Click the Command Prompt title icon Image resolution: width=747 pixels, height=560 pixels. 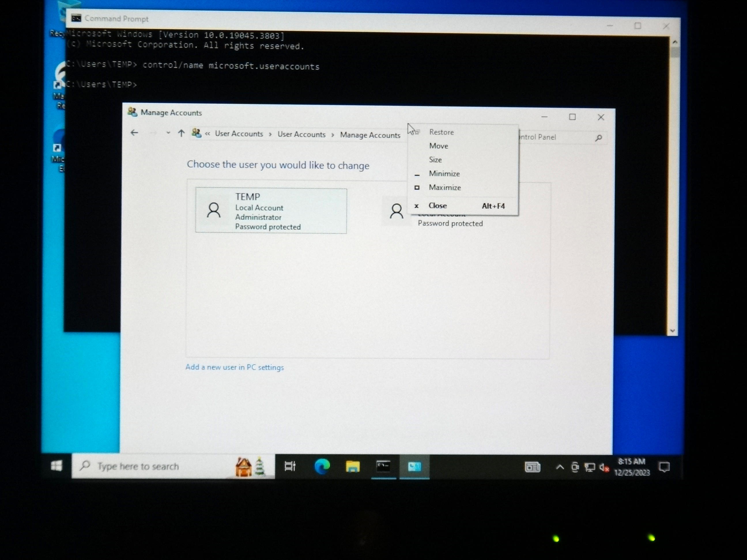click(x=76, y=18)
